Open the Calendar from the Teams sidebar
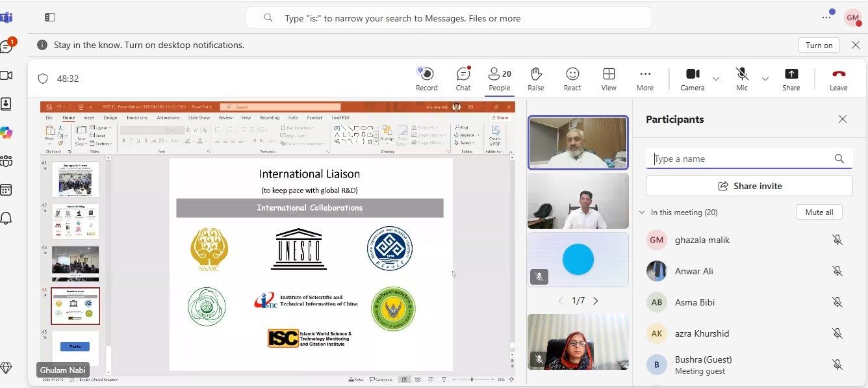The image size is (868, 388). (6, 190)
